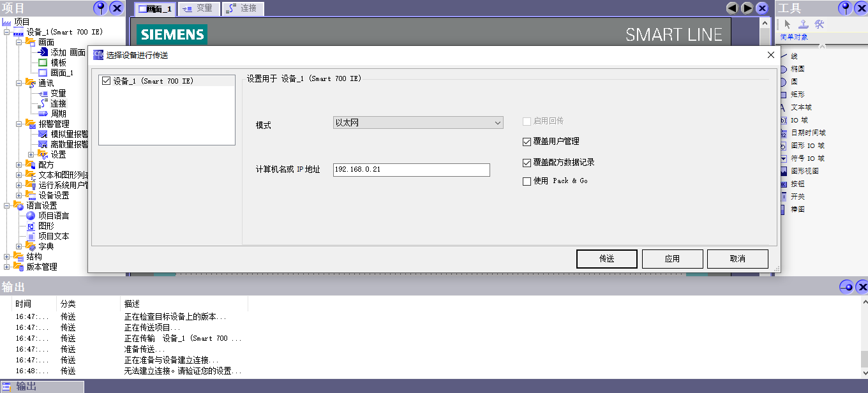Click the wrench tools icon in 工具 panel
The width and height of the screenshot is (868, 393).
819,24
